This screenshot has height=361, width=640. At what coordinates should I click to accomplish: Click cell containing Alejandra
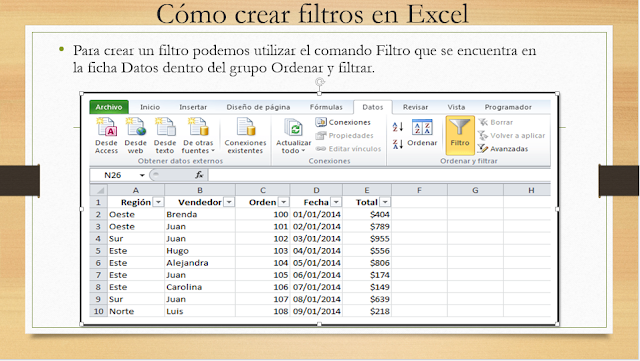(200, 263)
